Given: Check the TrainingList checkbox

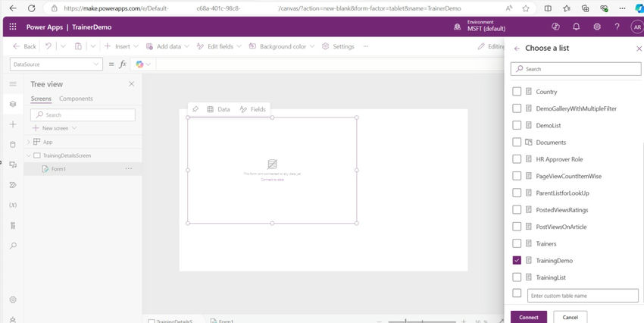Looking at the screenshot, I should pyautogui.click(x=517, y=277).
